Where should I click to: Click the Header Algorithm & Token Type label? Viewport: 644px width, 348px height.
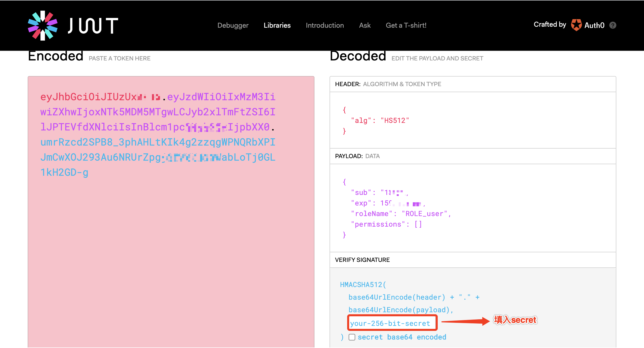388,84
